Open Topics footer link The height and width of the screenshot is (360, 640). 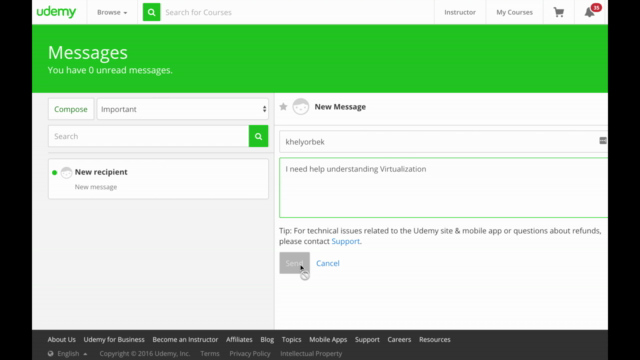(291, 340)
